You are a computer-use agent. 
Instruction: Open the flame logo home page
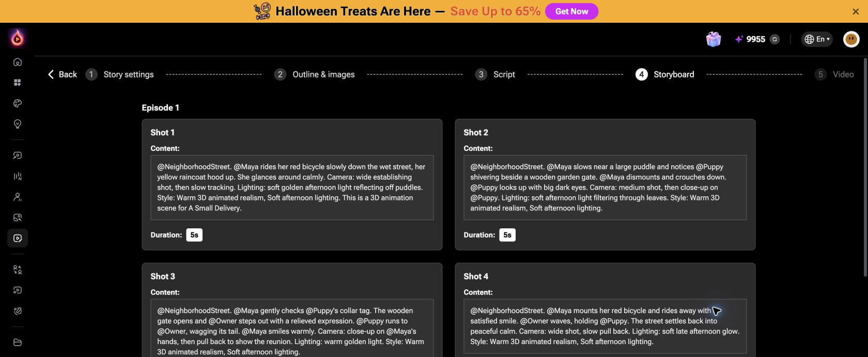17,38
